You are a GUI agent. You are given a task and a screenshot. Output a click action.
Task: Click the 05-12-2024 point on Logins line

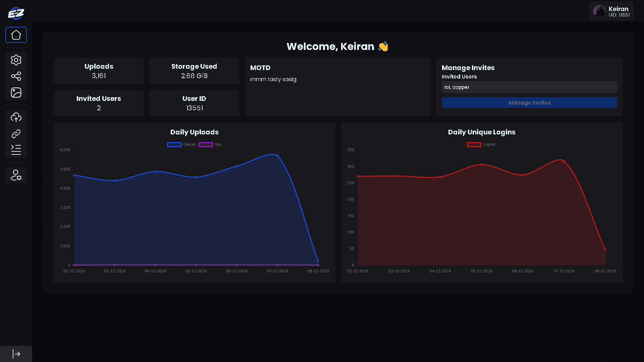482,165
